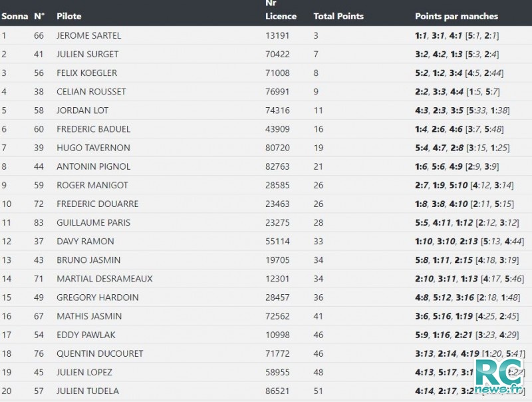Click FREDERIC BADUEL's total points 16
532x402 pixels.
319,129
